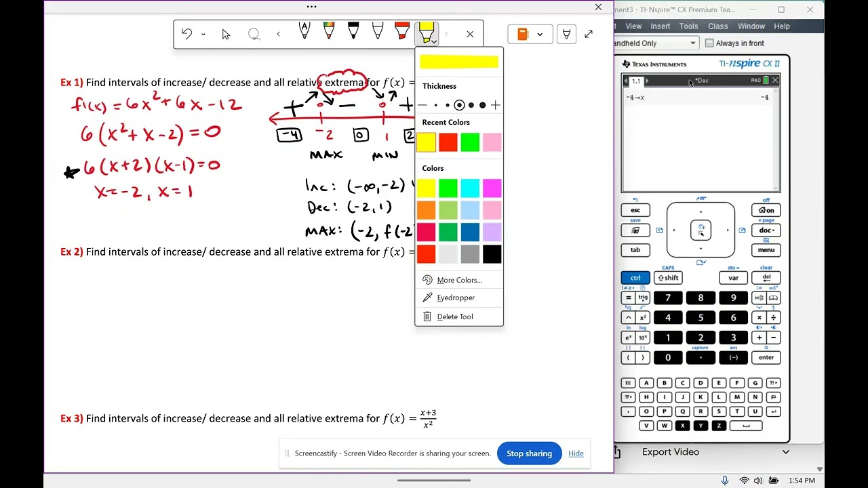Open Insert menu in TI-Nspire window
This screenshot has height=488, width=868.
(660, 26)
